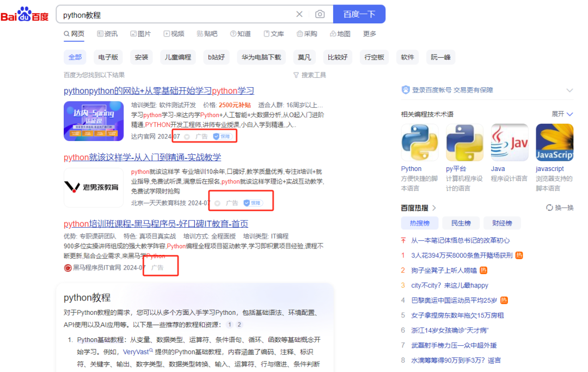This screenshot has width=588, height=372.
Task: Open the py平台 term icon
Action: click(464, 143)
